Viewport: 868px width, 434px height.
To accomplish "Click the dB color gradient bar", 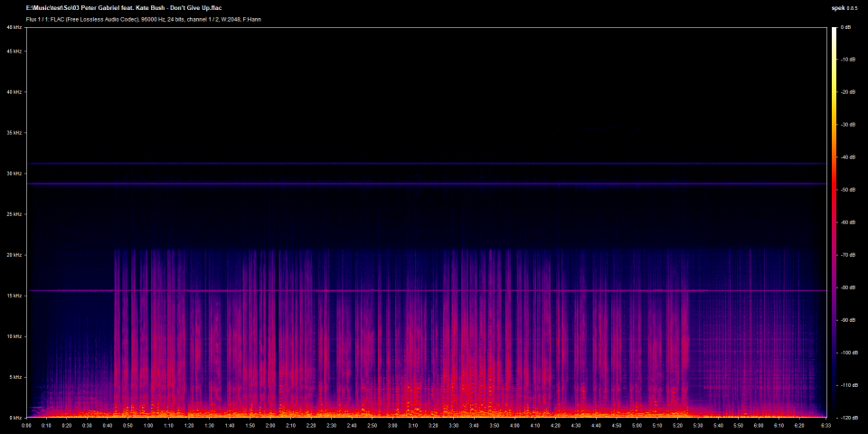I will 835,222.
